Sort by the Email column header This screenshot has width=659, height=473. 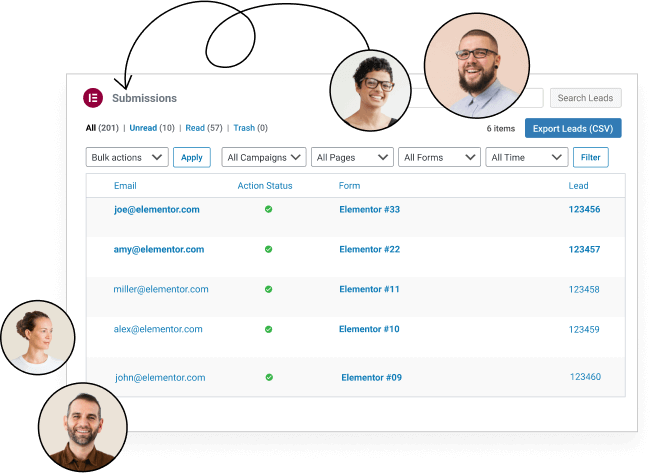125,186
